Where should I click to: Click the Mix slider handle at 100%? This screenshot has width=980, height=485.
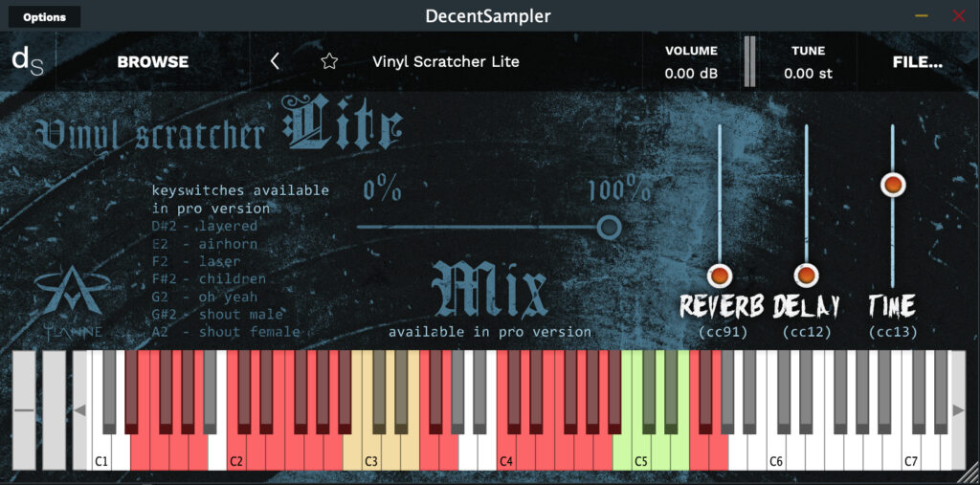click(x=609, y=227)
